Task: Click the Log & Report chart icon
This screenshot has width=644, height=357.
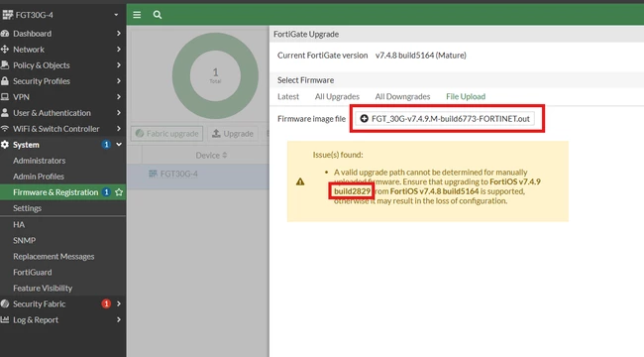Action: click(5, 319)
